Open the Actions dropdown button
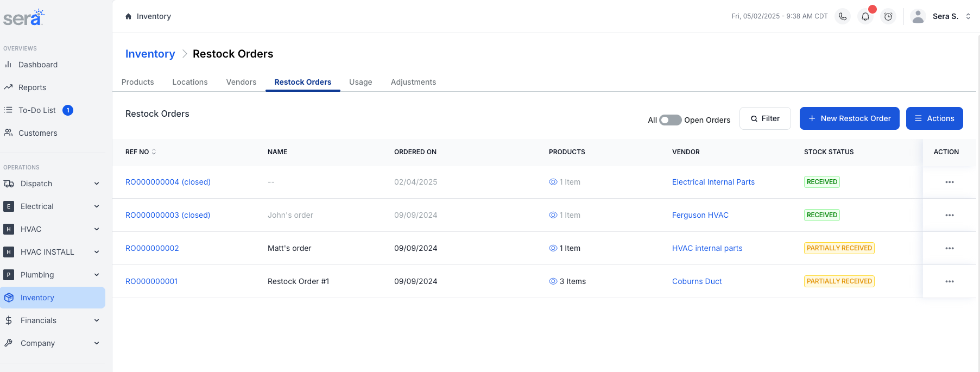The height and width of the screenshot is (372, 980). click(934, 118)
